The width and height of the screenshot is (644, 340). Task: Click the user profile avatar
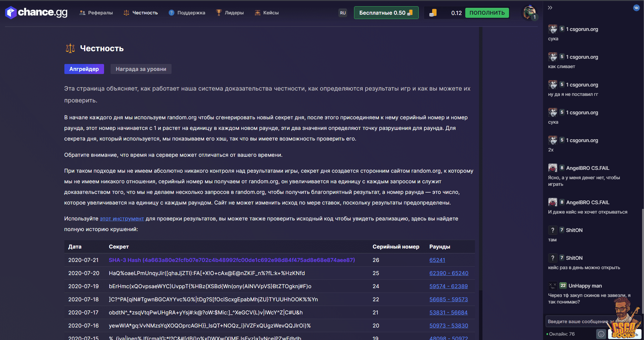click(529, 12)
